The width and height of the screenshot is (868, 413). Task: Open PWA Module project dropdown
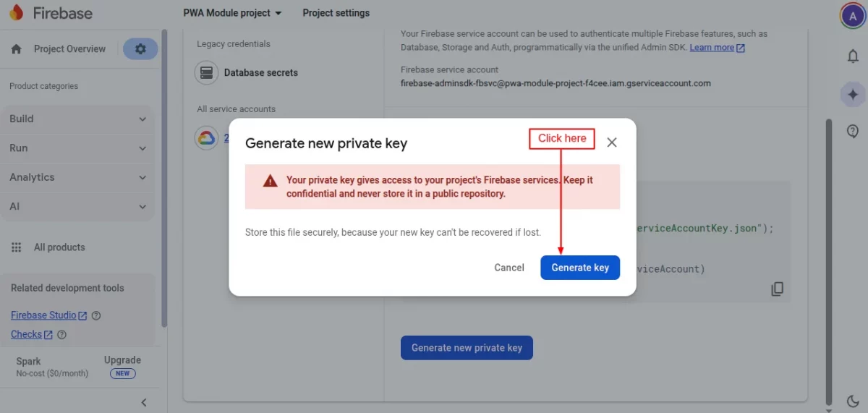pos(233,13)
